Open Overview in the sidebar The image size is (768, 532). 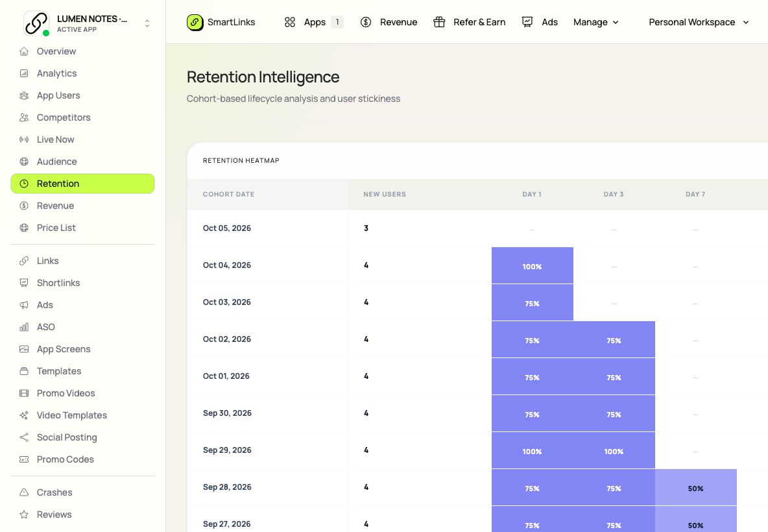tap(83, 51)
